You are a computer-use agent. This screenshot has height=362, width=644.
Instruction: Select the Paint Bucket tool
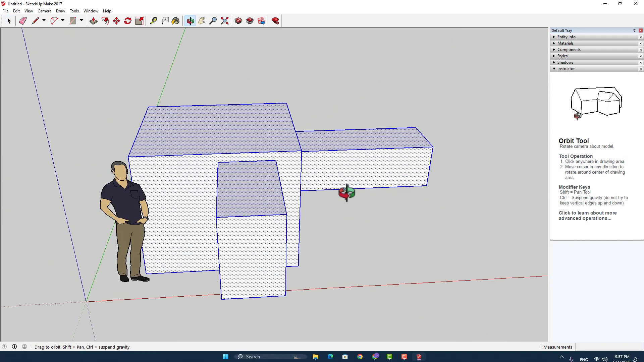(x=175, y=21)
